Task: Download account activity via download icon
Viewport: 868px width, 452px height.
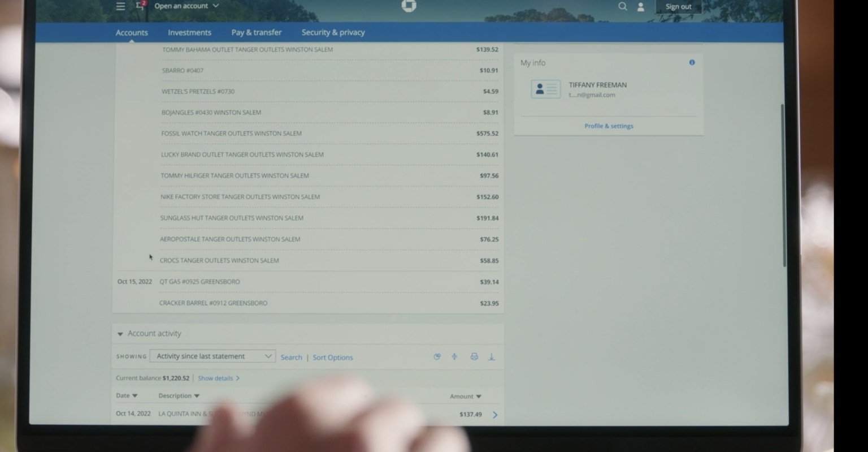Action: point(492,357)
